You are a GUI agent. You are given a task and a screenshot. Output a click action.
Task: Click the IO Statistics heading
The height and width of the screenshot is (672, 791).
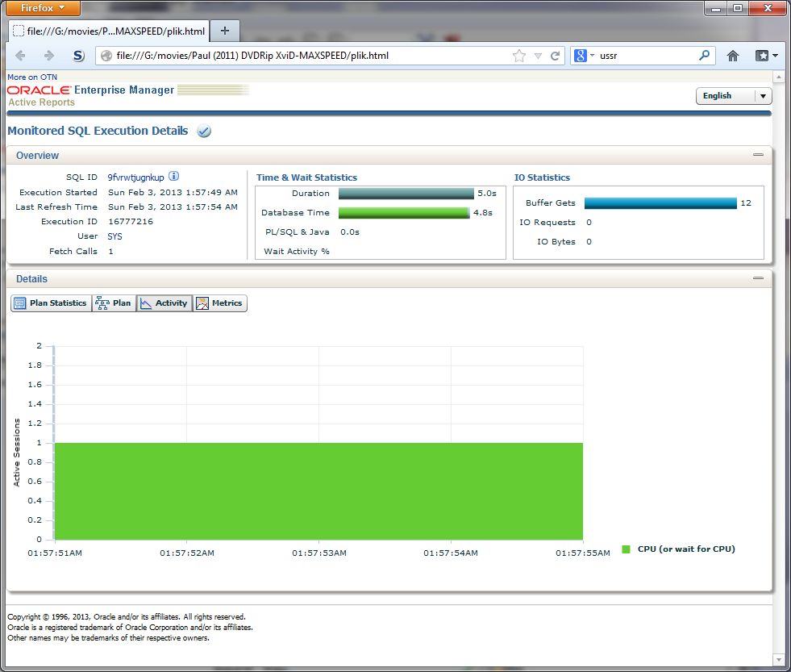pyautogui.click(x=542, y=177)
